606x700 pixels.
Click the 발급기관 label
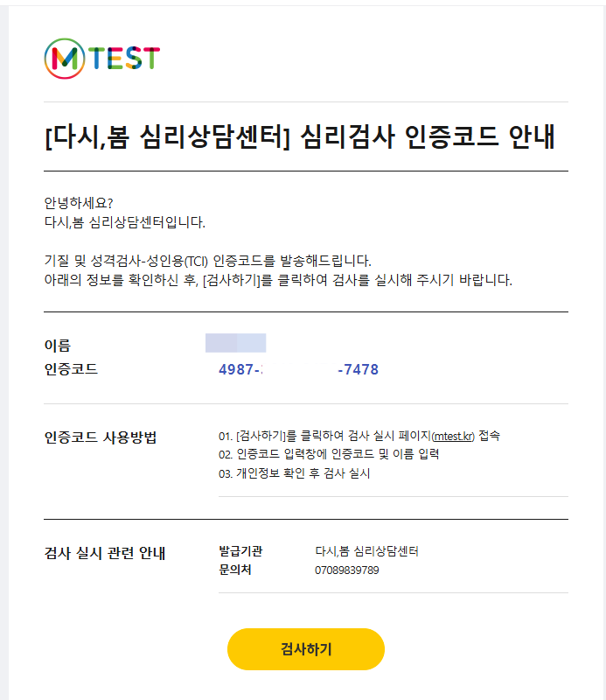click(x=240, y=551)
